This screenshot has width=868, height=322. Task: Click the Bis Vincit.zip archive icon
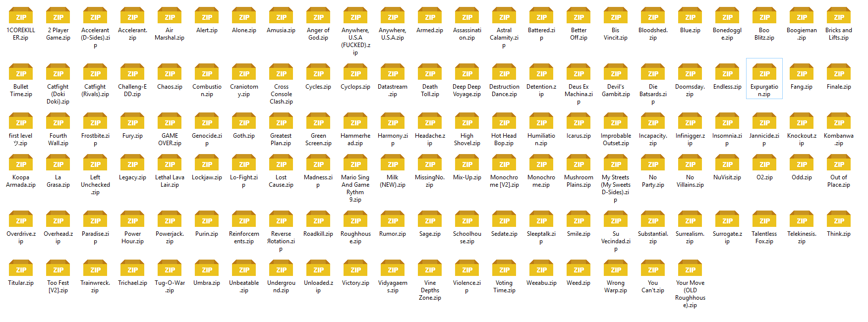coord(616,16)
